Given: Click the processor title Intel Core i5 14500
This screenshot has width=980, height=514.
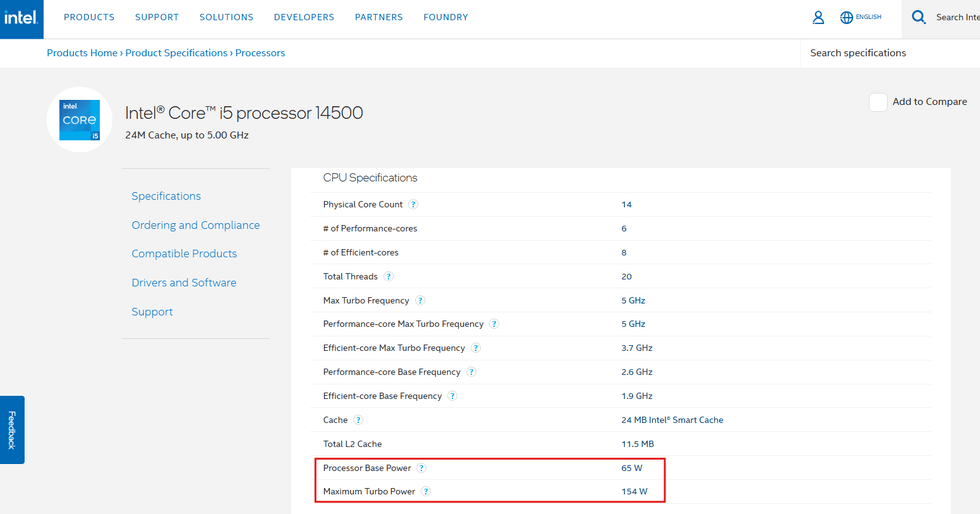Looking at the screenshot, I should coord(244,113).
